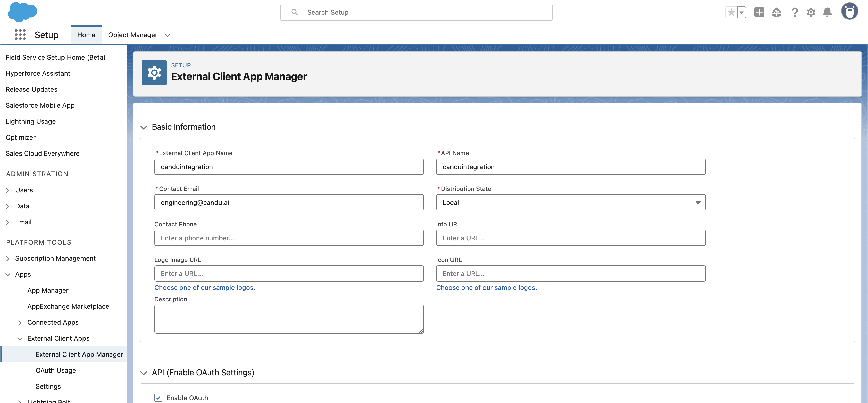Viewport: 868px width, 403px height.
Task: Open the App Launcher waffle icon
Action: (x=20, y=35)
